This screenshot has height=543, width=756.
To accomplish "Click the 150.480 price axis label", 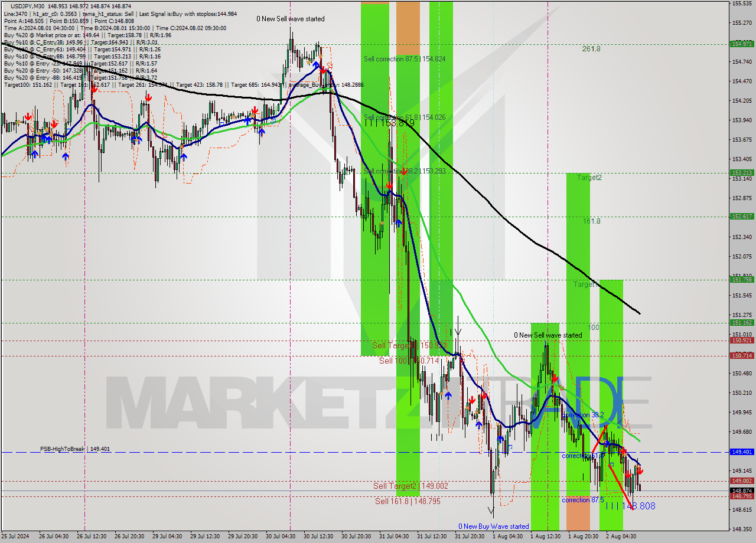I will tap(742, 374).
